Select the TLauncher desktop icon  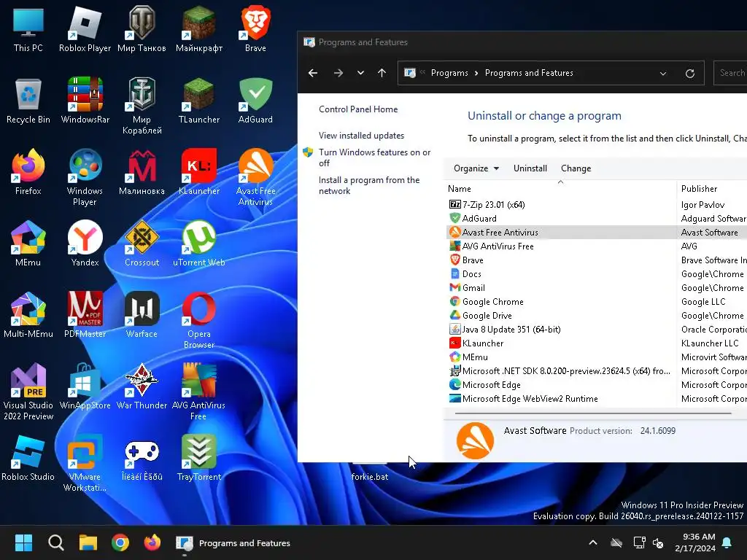[x=198, y=101]
